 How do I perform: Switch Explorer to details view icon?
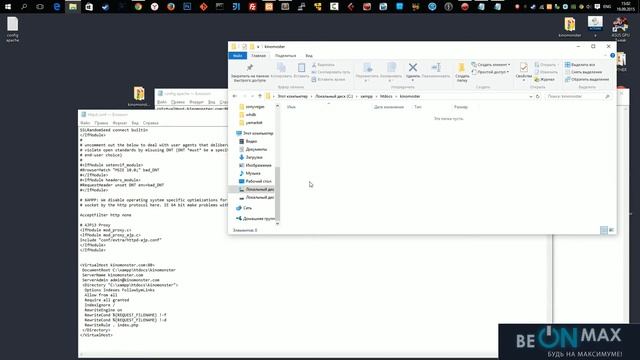click(x=604, y=231)
